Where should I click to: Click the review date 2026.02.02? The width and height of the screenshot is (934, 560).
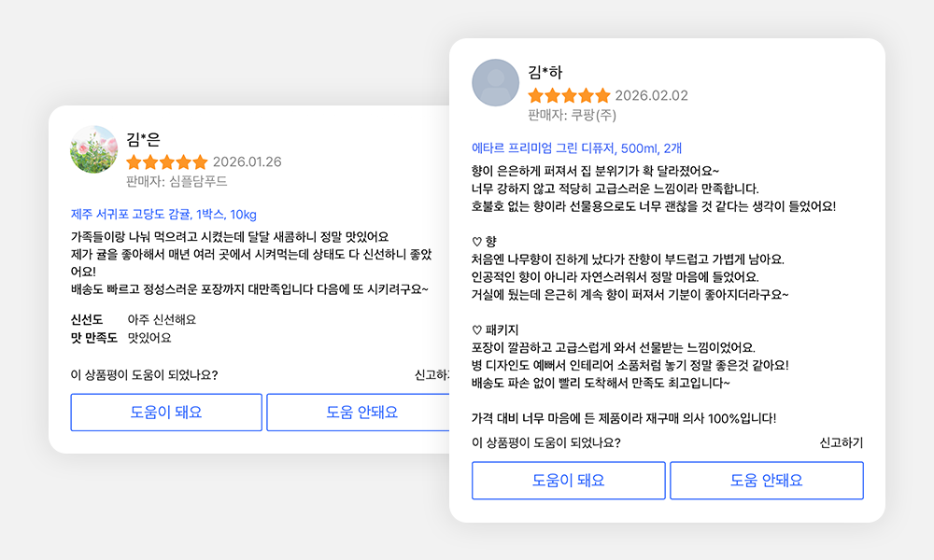pos(651,95)
